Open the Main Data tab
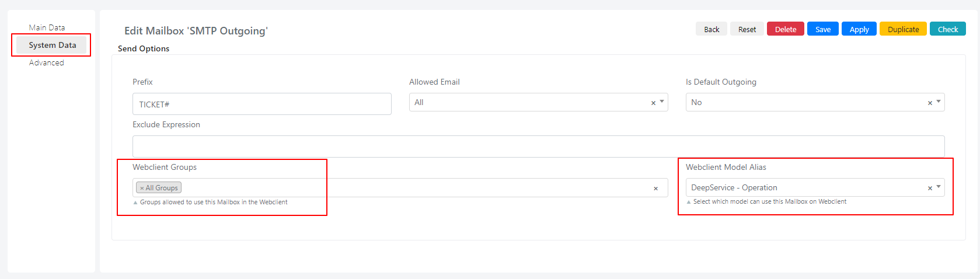This screenshot has height=279, width=980. pos(47,27)
